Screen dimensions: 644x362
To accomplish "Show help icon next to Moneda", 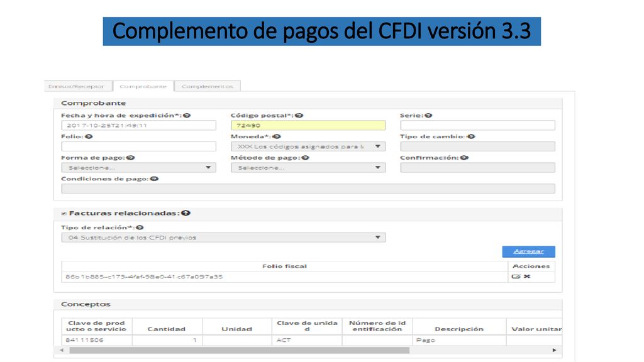I will [277, 136].
